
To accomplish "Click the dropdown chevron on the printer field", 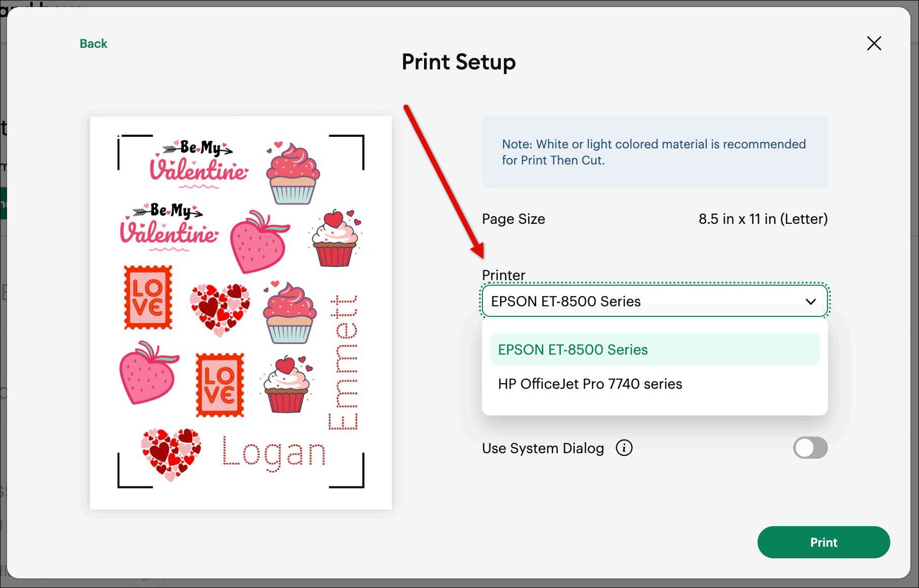I will 811,301.
